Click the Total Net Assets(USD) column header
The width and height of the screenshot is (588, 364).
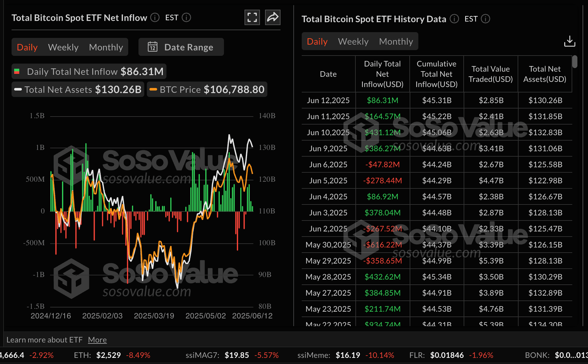(545, 74)
